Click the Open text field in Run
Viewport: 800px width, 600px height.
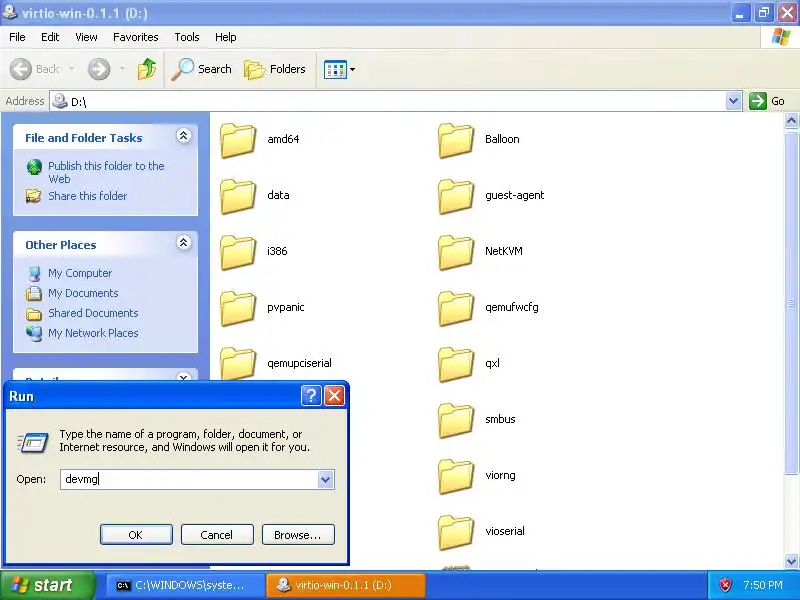tap(189, 480)
